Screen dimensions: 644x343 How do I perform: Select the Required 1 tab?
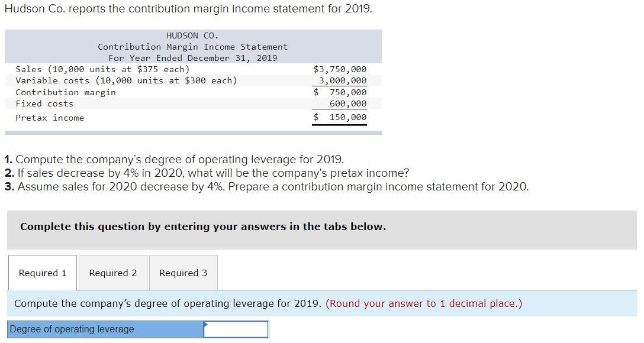41,273
